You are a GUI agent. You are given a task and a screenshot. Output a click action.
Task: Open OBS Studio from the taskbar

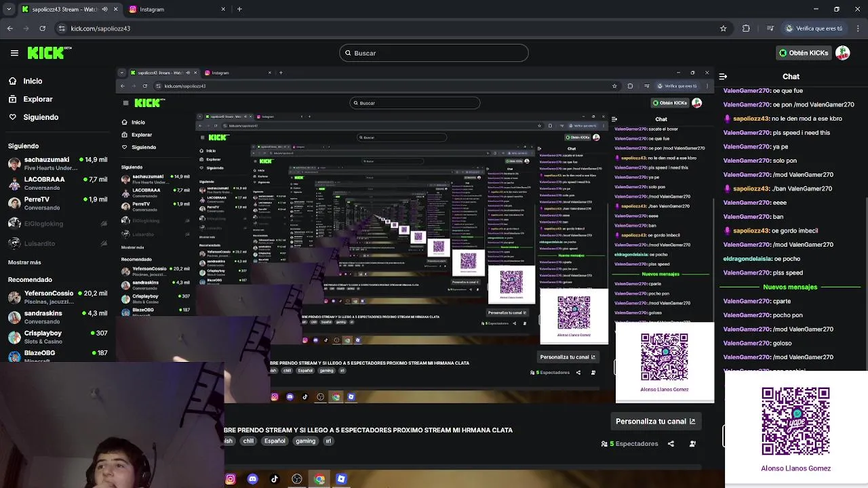pos(297,479)
